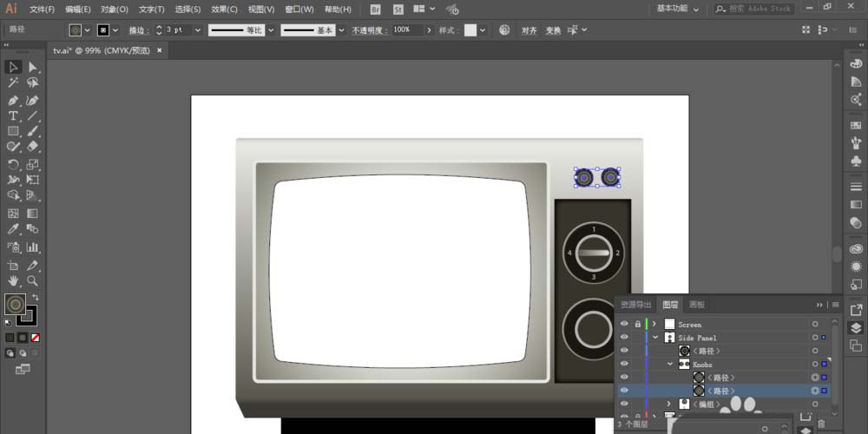
Task: Select the Eraser tool
Action: [33, 146]
